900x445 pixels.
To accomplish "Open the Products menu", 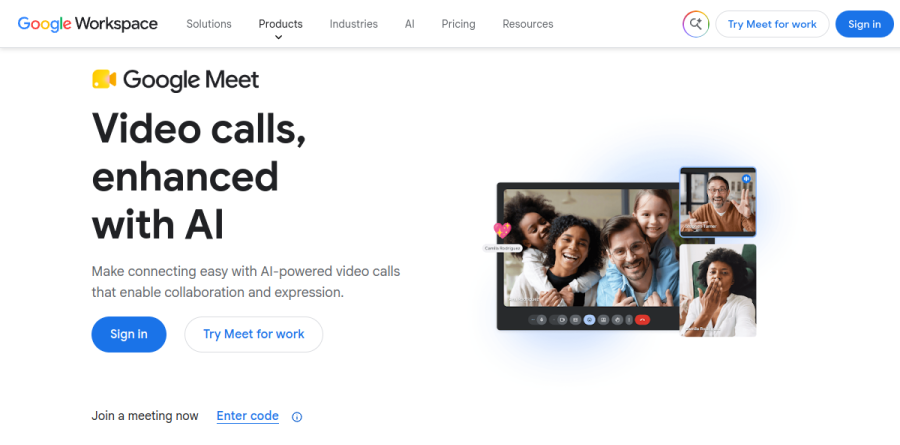I will tap(281, 24).
